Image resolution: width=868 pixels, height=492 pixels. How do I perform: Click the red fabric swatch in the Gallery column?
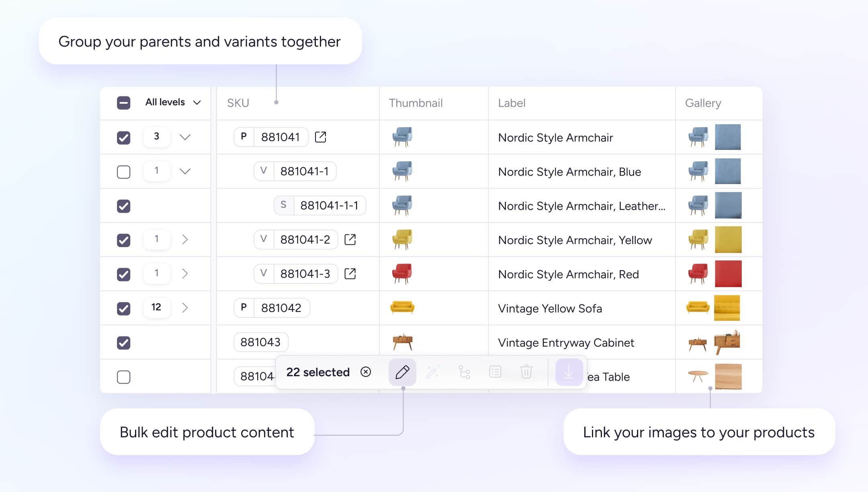pos(728,274)
